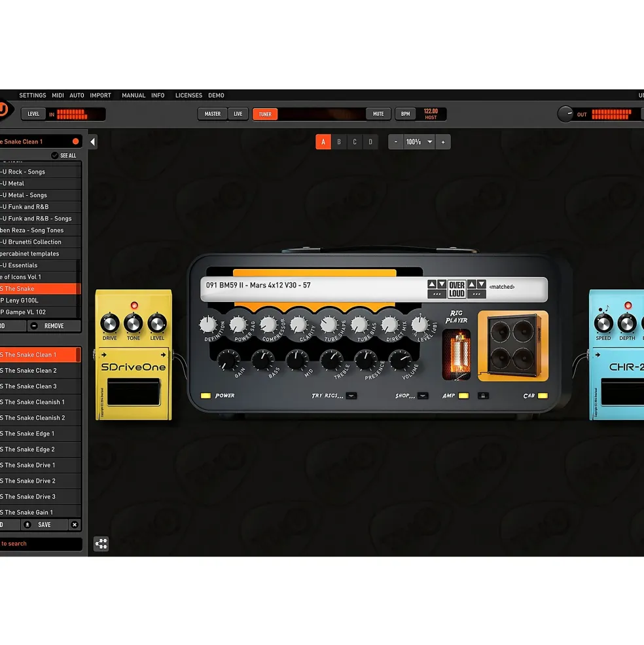Screen dimensions: 644x645
Task: Open the LICENSES menu
Action: click(x=188, y=96)
